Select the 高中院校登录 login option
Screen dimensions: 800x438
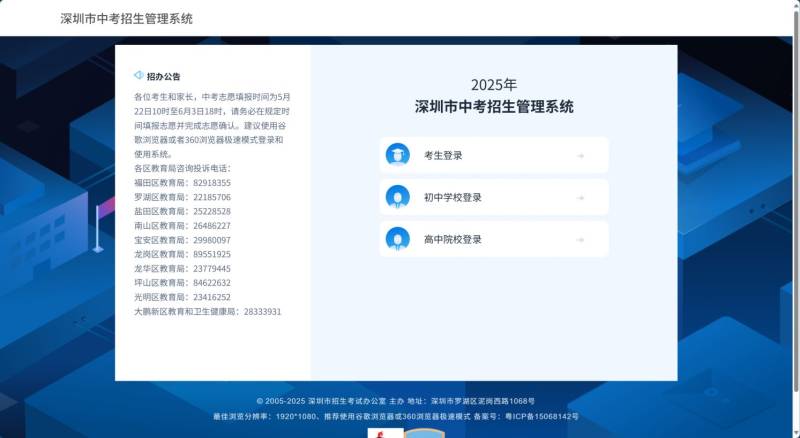coord(453,240)
